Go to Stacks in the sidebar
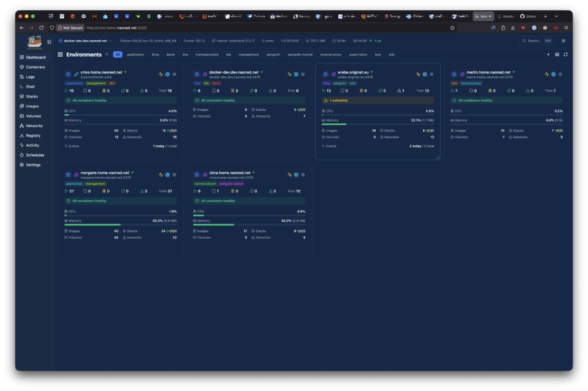 click(x=32, y=96)
